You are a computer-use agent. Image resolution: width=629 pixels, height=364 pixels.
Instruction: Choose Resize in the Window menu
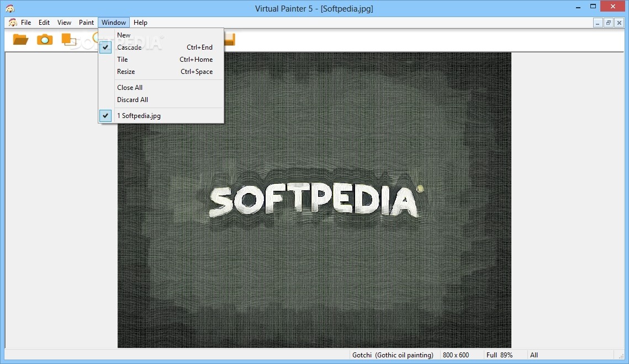(x=161, y=72)
